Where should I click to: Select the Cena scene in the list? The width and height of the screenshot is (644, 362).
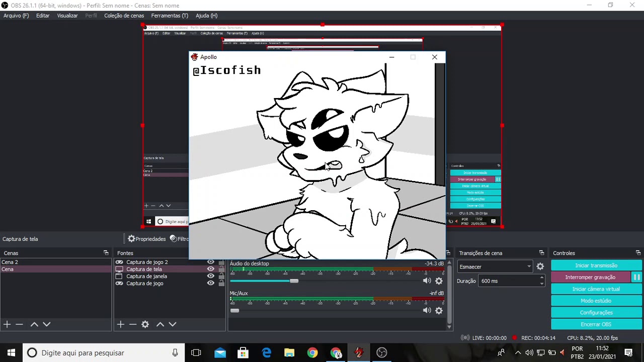[x=56, y=269]
